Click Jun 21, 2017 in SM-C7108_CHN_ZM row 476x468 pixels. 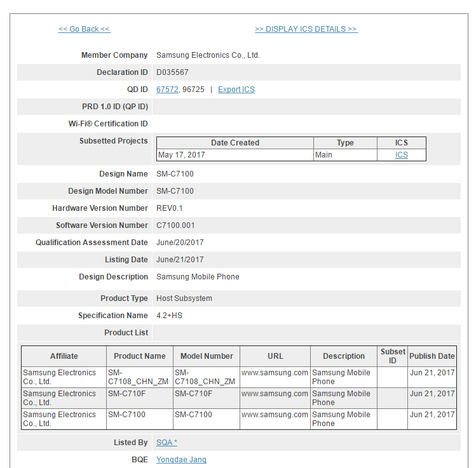point(432,373)
